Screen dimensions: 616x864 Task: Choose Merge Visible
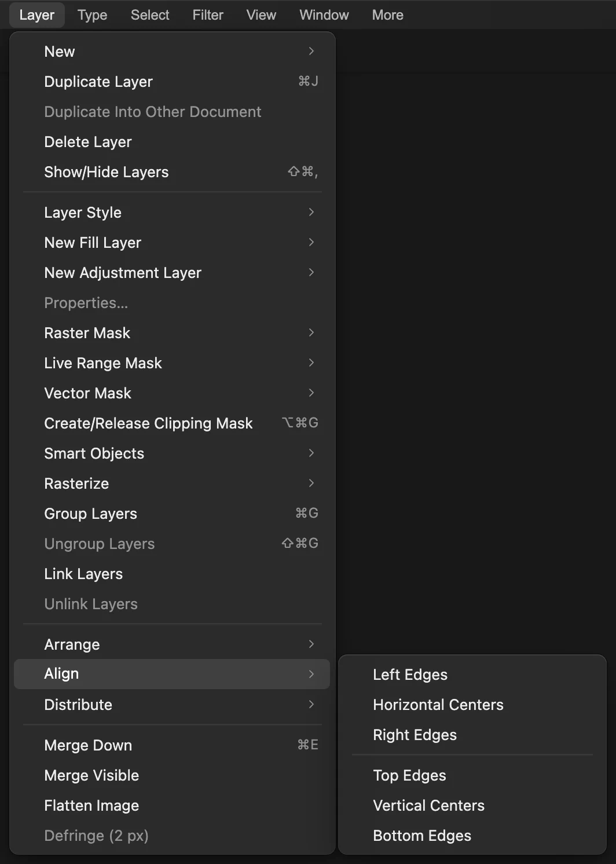[x=172, y=775]
